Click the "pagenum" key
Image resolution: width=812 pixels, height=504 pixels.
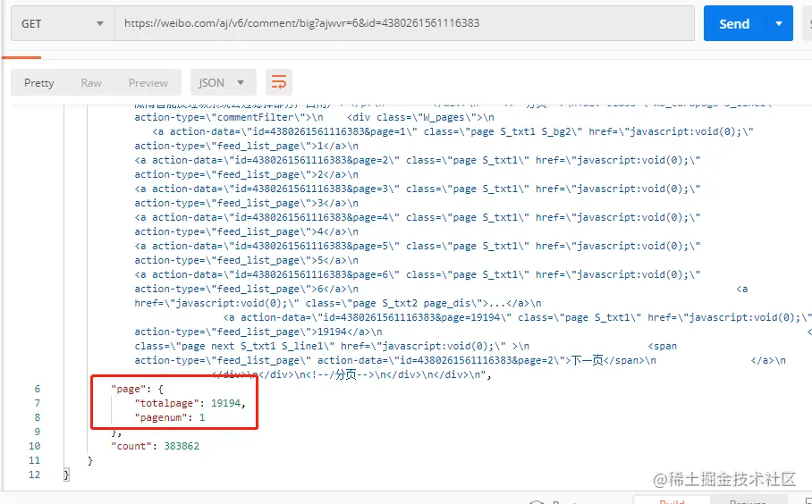(x=161, y=417)
